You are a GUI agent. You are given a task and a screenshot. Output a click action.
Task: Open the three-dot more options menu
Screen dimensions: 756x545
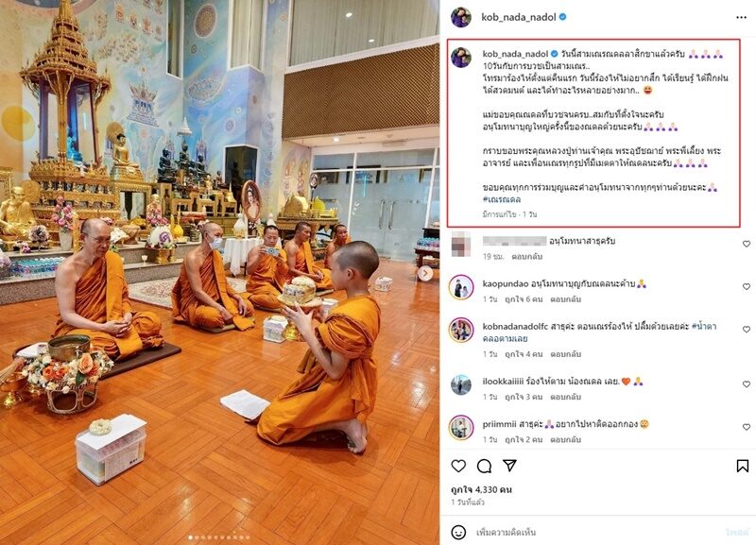pos(741,17)
